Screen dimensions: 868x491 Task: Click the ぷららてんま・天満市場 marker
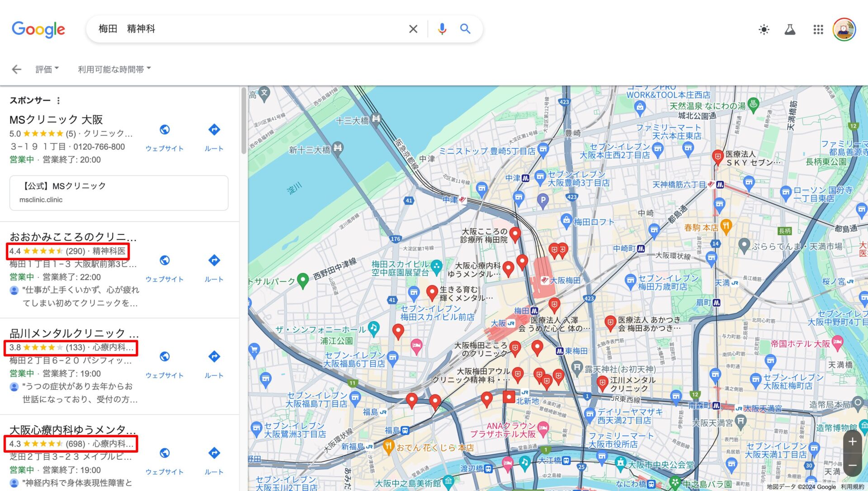(x=744, y=246)
